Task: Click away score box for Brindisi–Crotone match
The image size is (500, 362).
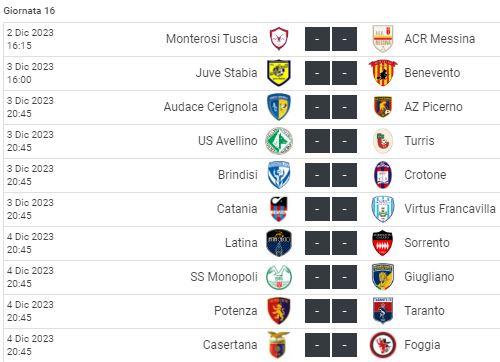Action: [x=344, y=175]
